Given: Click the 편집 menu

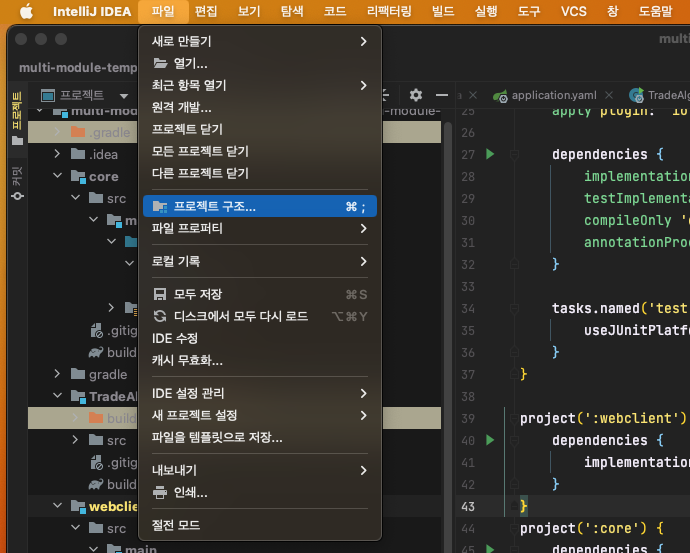Looking at the screenshot, I should click(x=206, y=11).
